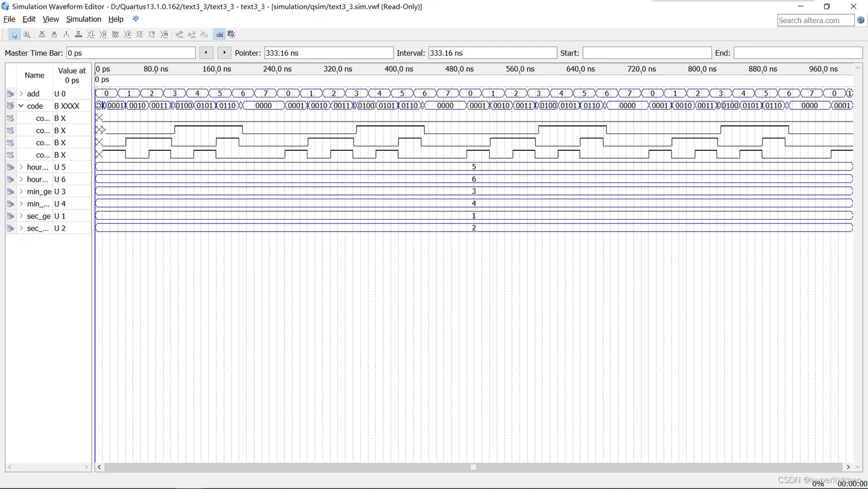Toggle Snap to Transition
The width and height of the screenshot is (868, 489).
click(x=231, y=34)
